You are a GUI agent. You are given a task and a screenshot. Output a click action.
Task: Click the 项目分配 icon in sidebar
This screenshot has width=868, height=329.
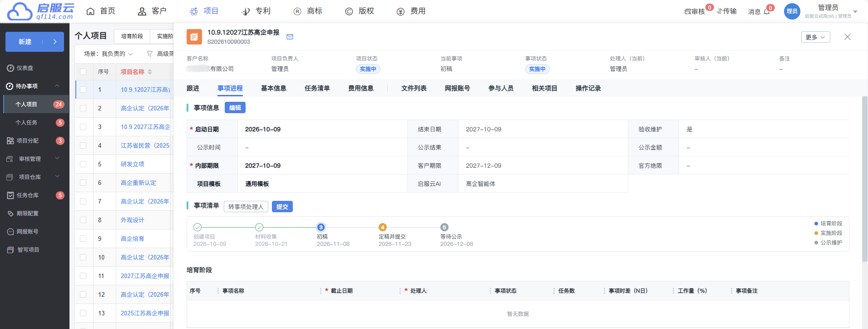tap(10, 141)
